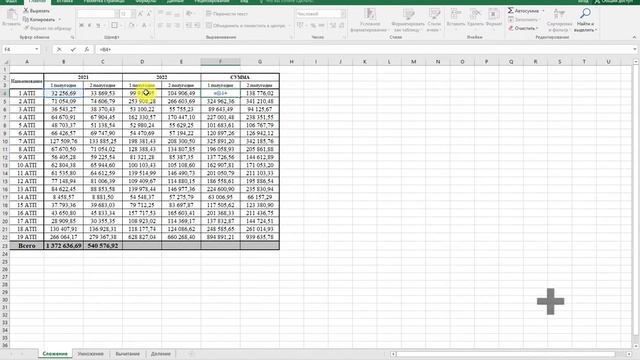Click Merge and Center (Объединить и поместить в центре)

(x=246, y=25)
